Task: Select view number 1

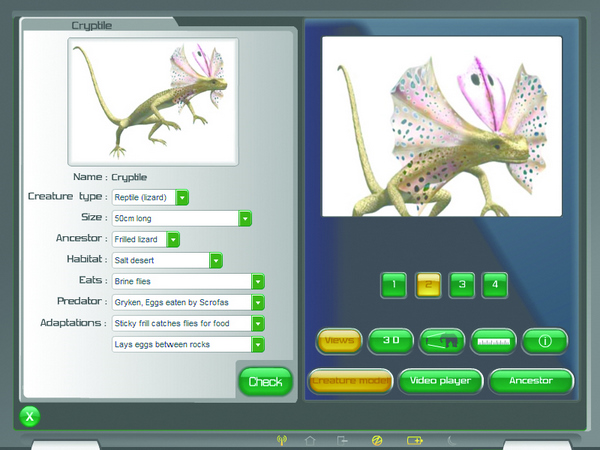Action: (x=393, y=285)
